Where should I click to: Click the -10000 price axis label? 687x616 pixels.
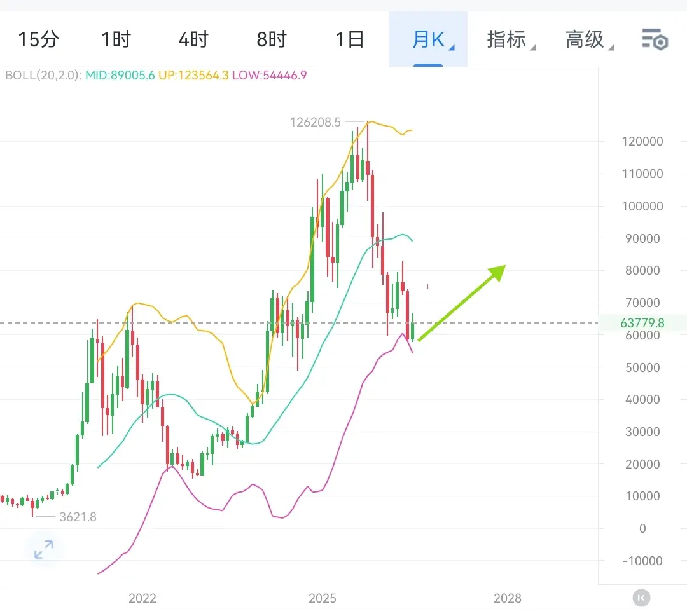(642, 561)
